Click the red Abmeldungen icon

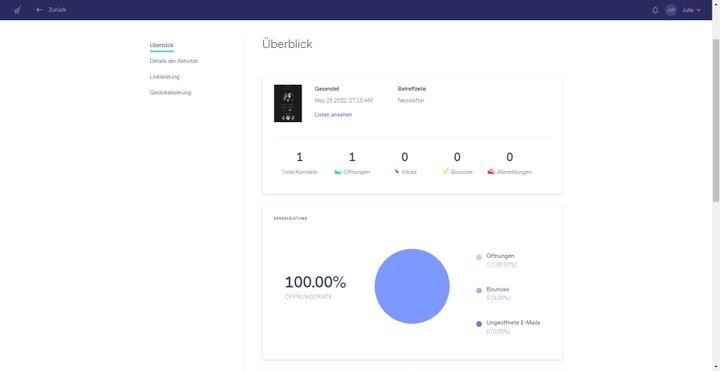(x=491, y=172)
